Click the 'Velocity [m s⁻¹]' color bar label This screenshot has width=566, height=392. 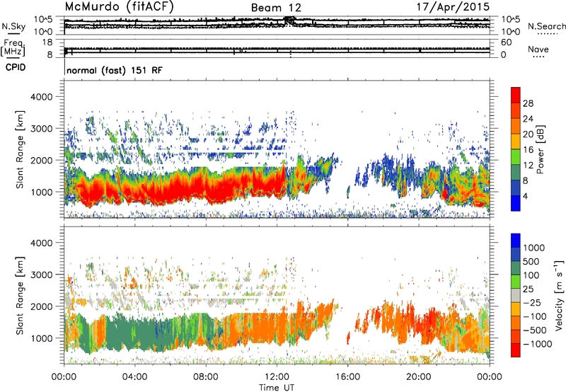tap(559, 295)
